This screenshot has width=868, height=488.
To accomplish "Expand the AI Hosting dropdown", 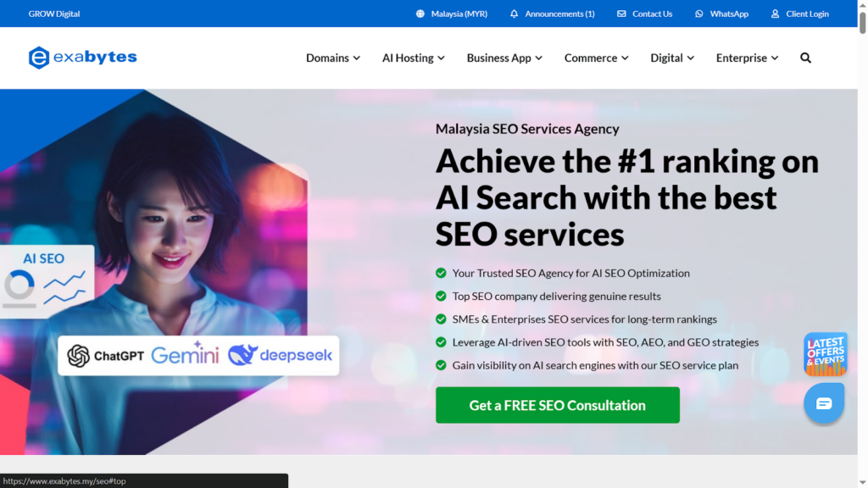I will click(413, 58).
